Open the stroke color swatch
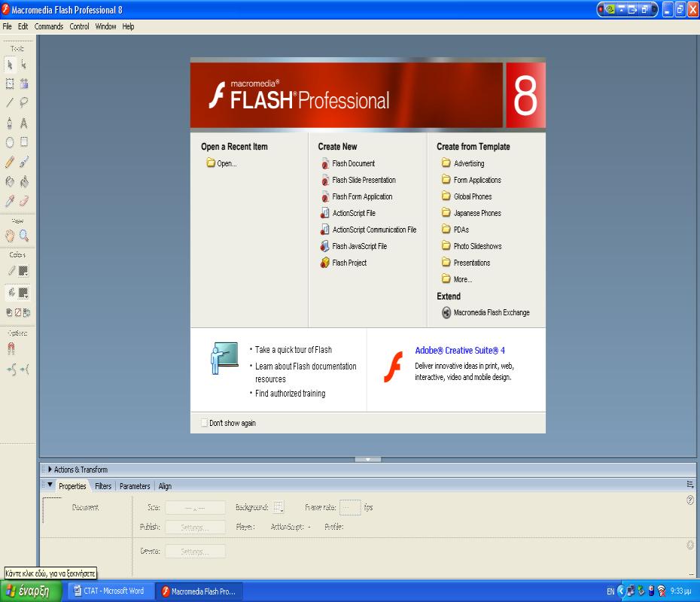The width and height of the screenshot is (700, 602). click(23, 271)
